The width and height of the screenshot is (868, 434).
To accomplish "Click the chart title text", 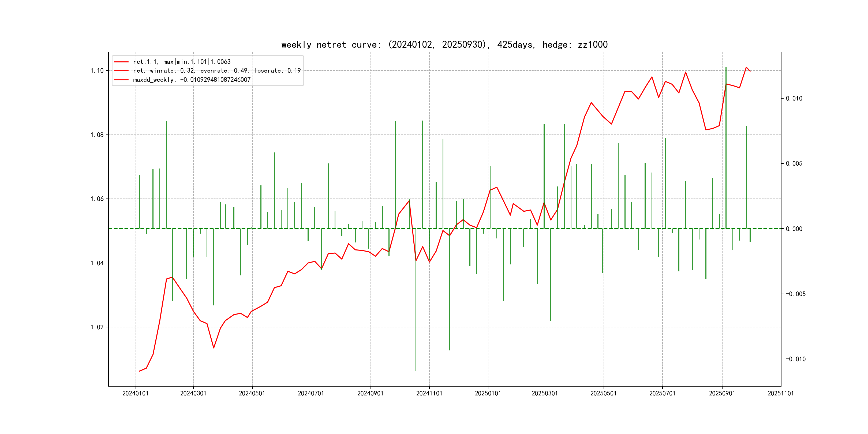I will coord(444,45).
